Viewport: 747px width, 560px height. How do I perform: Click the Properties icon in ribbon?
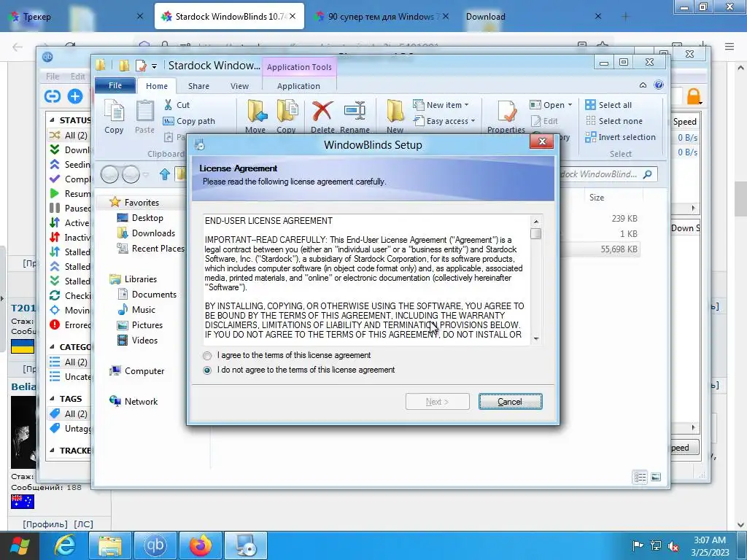[x=506, y=111]
